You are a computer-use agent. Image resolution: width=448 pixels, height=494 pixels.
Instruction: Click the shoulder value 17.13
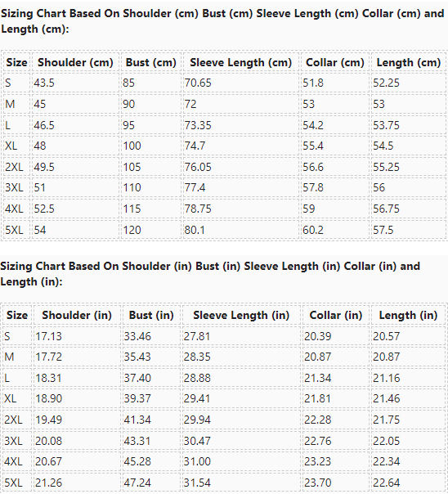click(x=48, y=336)
